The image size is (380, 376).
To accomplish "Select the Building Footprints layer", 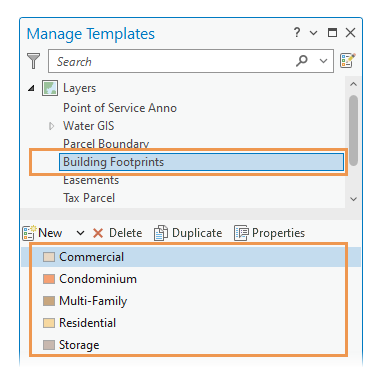I will [x=201, y=162].
